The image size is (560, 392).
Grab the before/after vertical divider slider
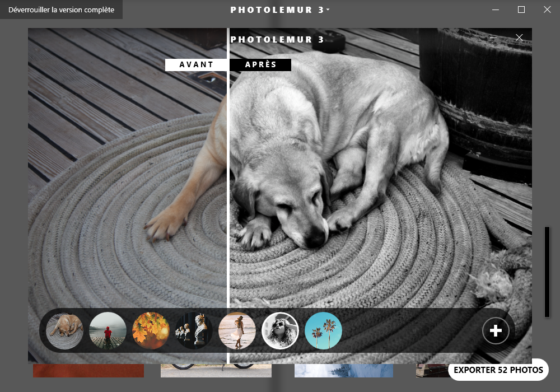pos(228,195)
